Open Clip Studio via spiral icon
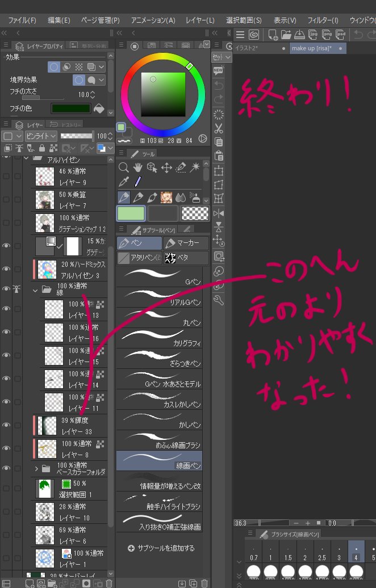The width and height of the screenshot is (376, 588). [254, 35]
